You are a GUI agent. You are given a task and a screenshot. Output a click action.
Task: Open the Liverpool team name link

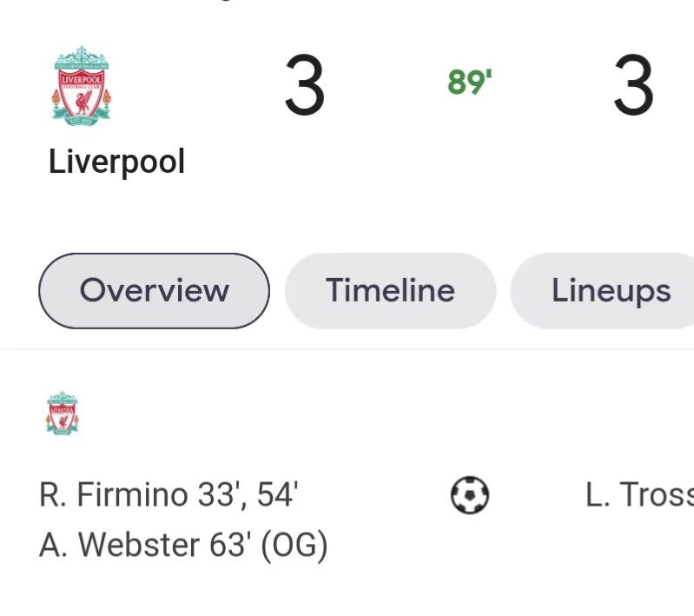[116, 162]
